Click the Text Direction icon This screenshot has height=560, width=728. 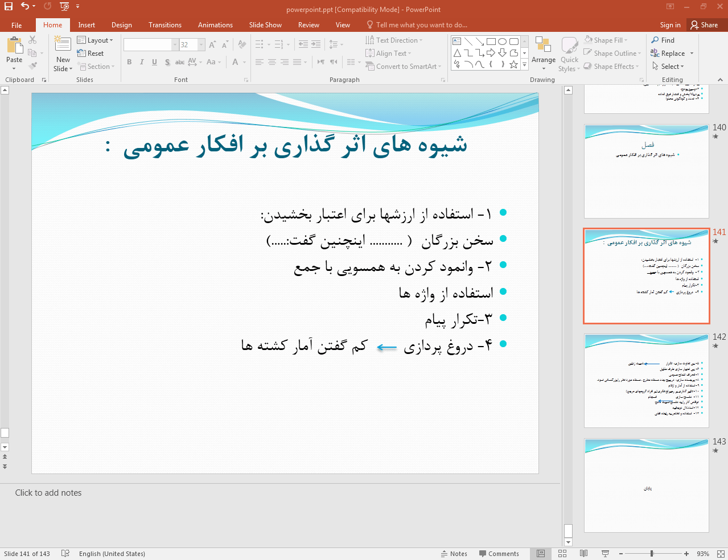(394, 40)
